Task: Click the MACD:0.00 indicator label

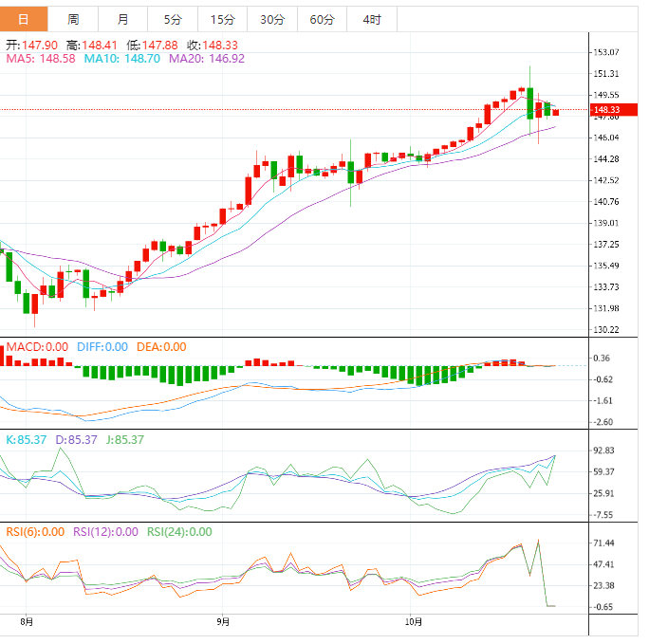Action: [37, 346]
